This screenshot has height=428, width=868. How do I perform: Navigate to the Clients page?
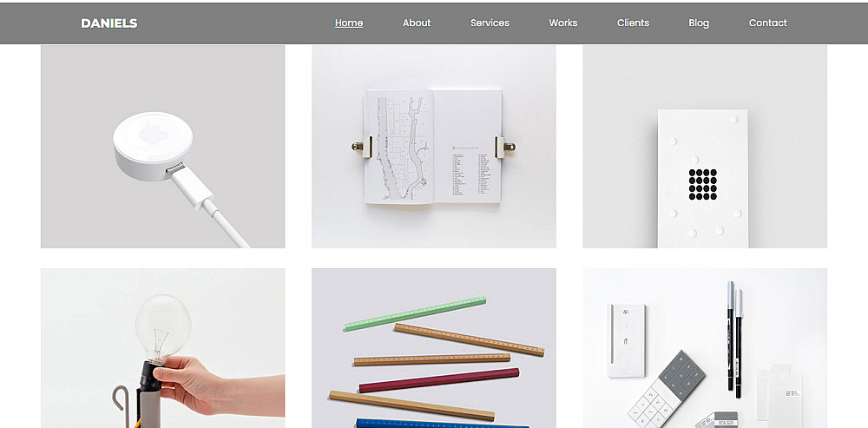[634, 23]
